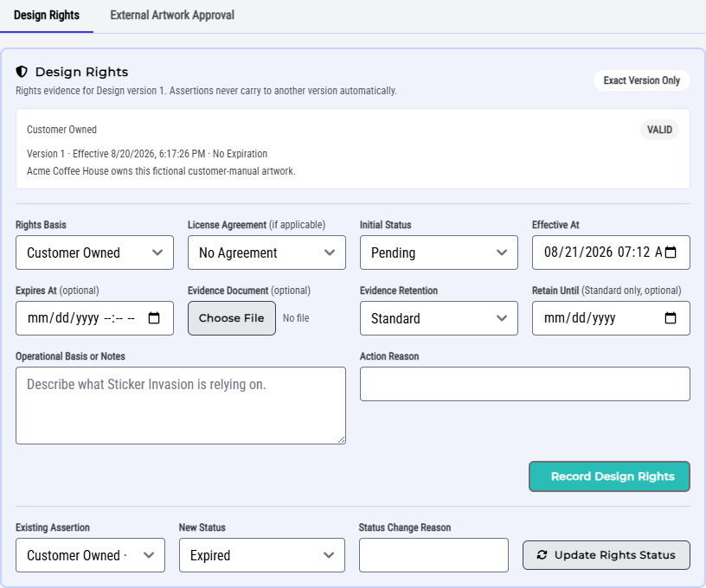
Task: Open the License Agreement dropdown
Action: (266, 252)
